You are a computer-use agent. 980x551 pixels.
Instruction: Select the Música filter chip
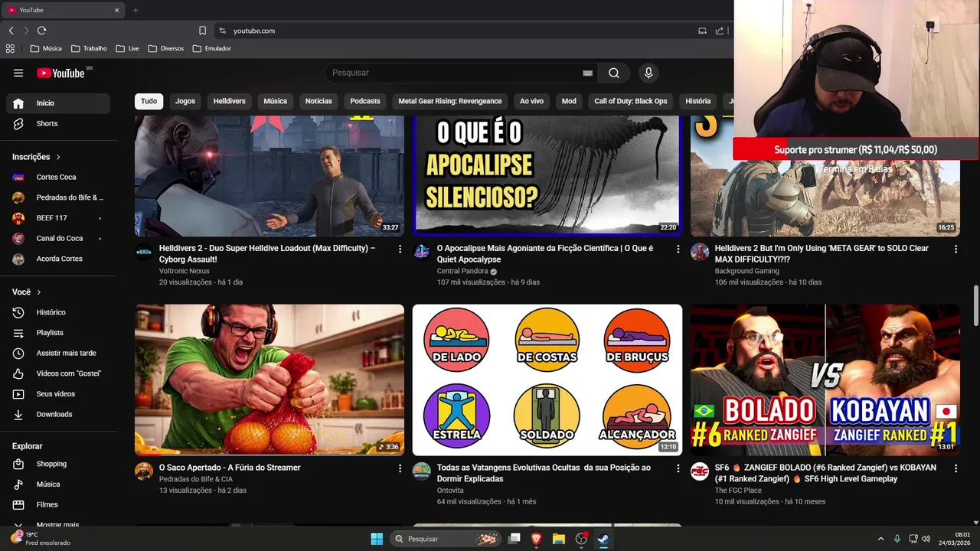tap(276, 101)
